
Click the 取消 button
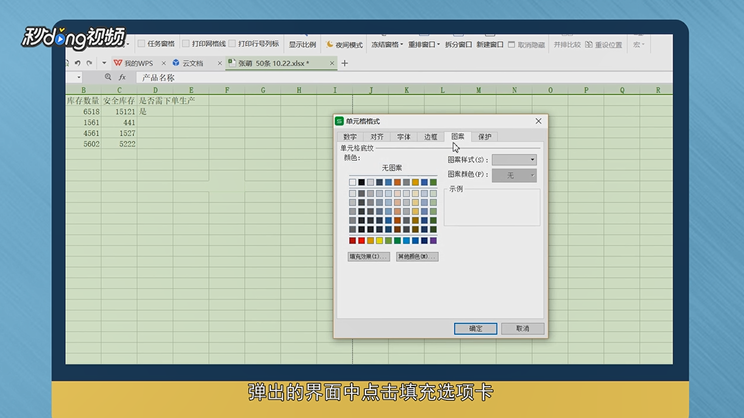(522, 328)
